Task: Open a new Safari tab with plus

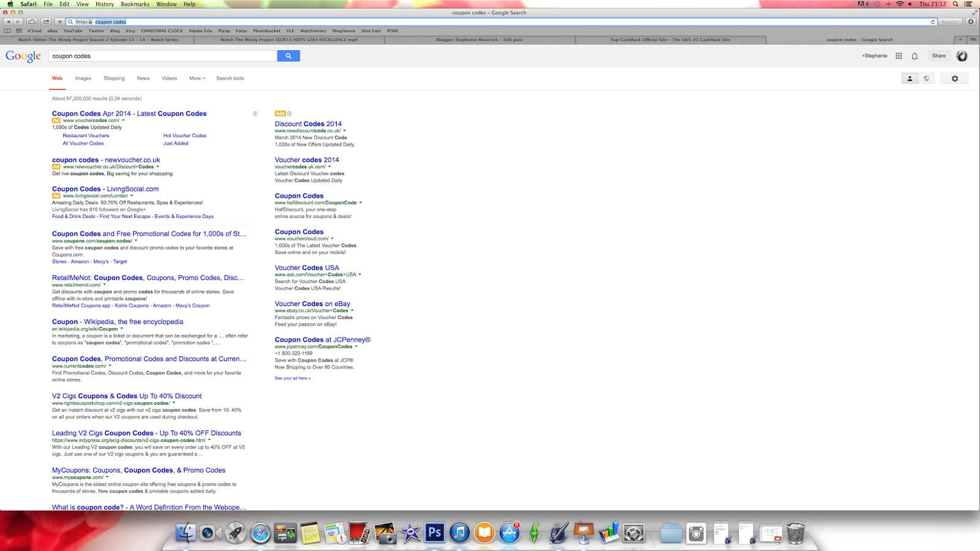Action: (960, 40)
